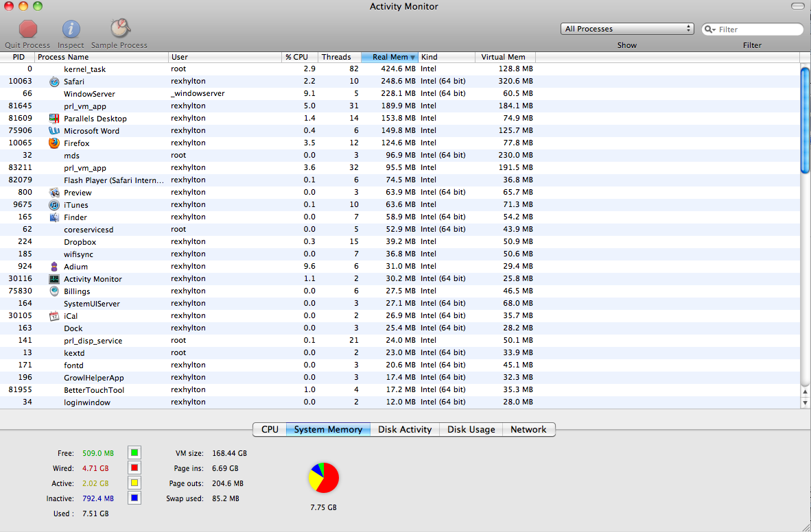
Task: Switch to the CPU tab
Action: [x=270, y=430]
